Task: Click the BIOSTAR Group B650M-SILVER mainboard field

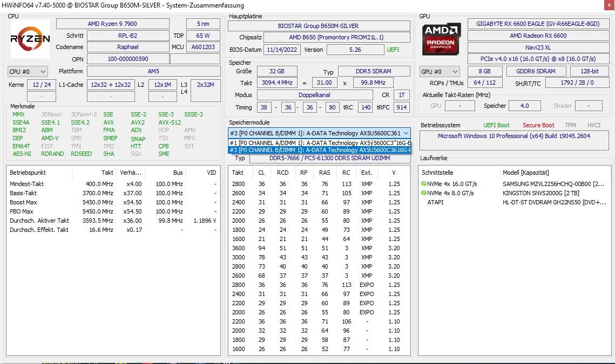Action: click(319, 26)
